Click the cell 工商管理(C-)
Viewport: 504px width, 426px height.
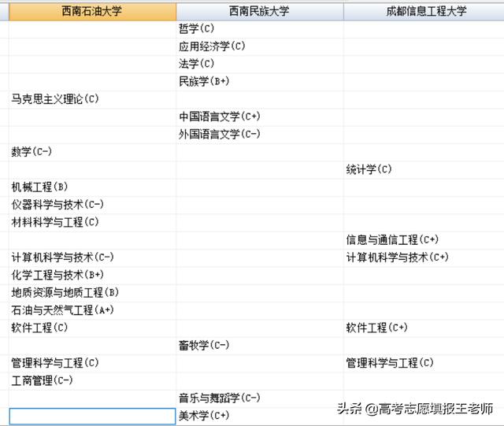93,381
